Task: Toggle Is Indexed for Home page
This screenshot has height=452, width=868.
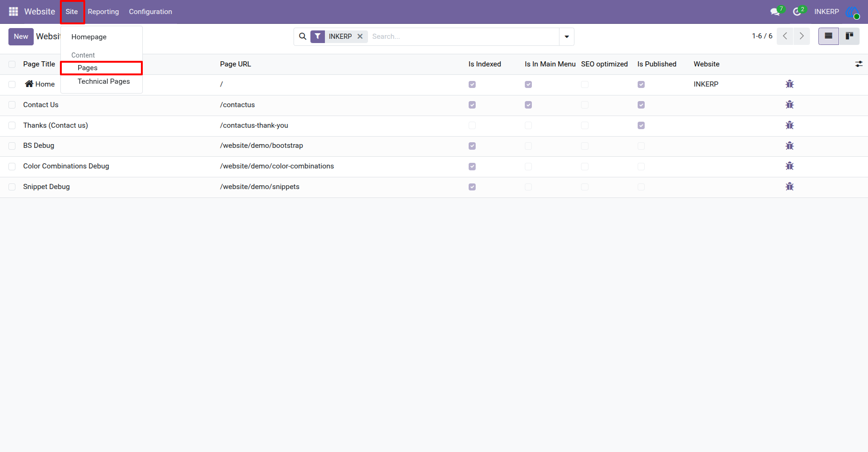Action: pyautogui.click(x=472, y=85)
